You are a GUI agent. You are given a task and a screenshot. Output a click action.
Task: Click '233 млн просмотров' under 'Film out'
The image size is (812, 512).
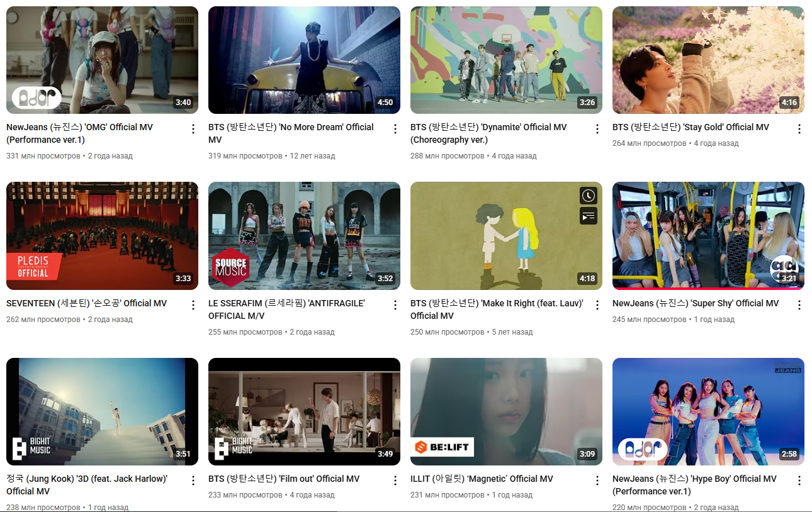tap(245, 495)
